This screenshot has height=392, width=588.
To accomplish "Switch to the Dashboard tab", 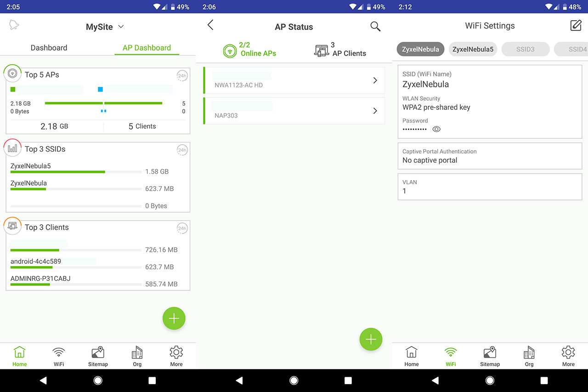I will [x=49, y=48].
